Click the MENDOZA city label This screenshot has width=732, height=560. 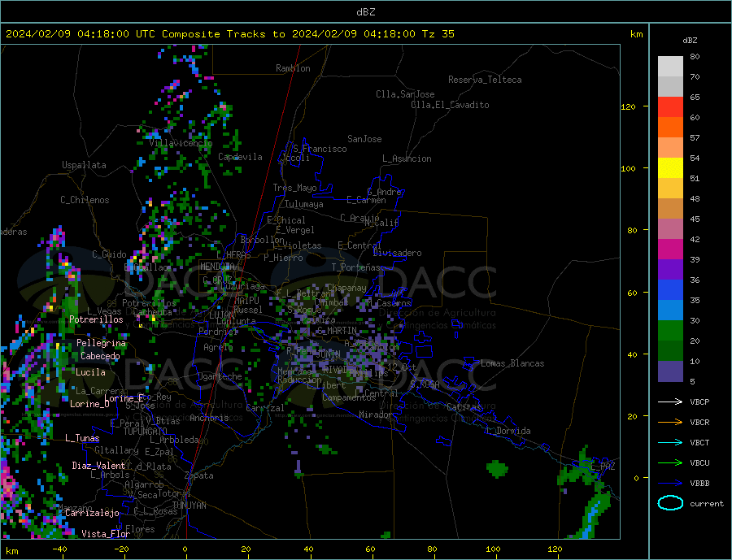pyautogui.click(x=219, y=267)
